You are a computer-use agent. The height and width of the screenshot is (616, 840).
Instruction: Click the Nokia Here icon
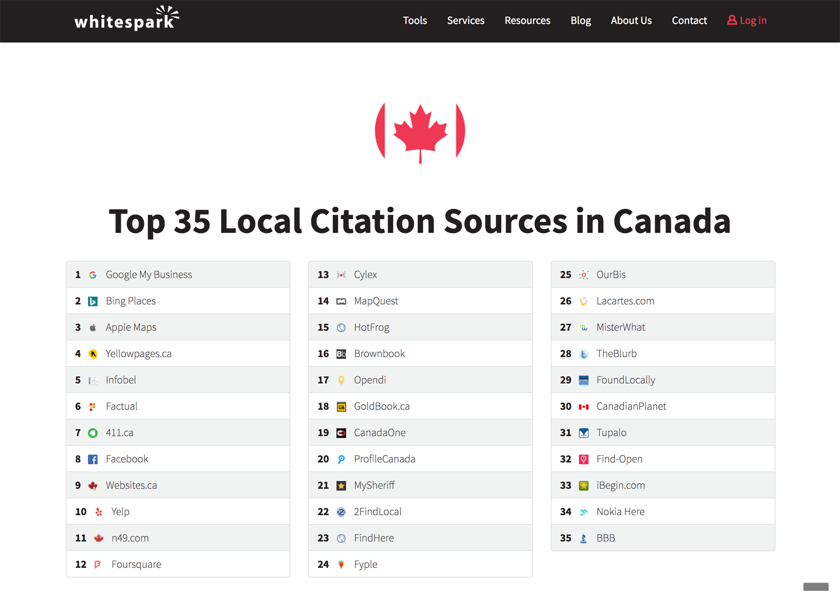(584, 512)
